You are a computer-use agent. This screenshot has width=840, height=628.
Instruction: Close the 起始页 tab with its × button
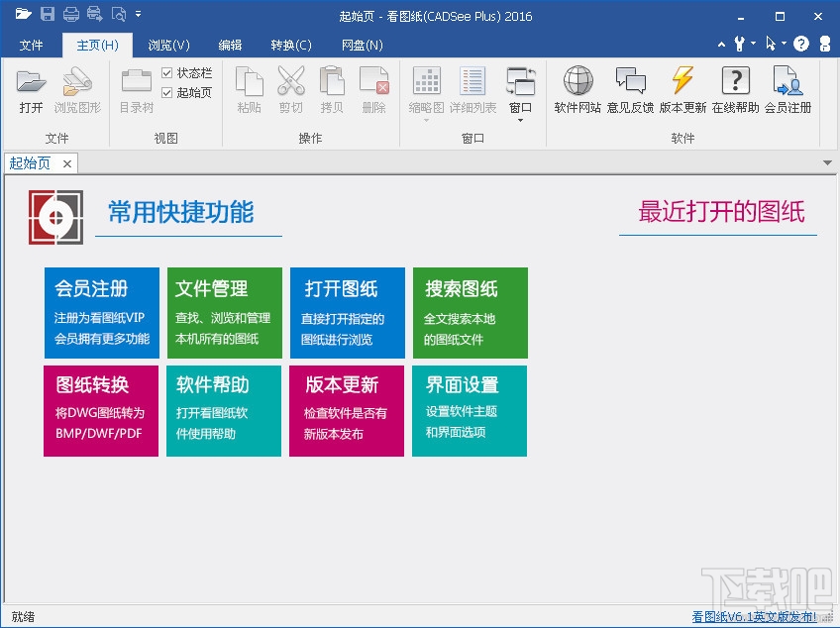[65, 163]
